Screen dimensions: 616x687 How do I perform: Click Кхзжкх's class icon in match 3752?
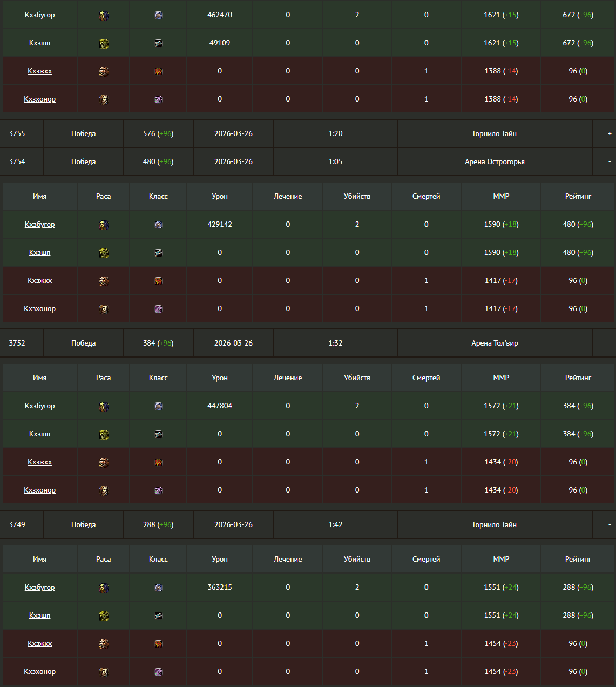pyautogui.click(x=158, y=462)
